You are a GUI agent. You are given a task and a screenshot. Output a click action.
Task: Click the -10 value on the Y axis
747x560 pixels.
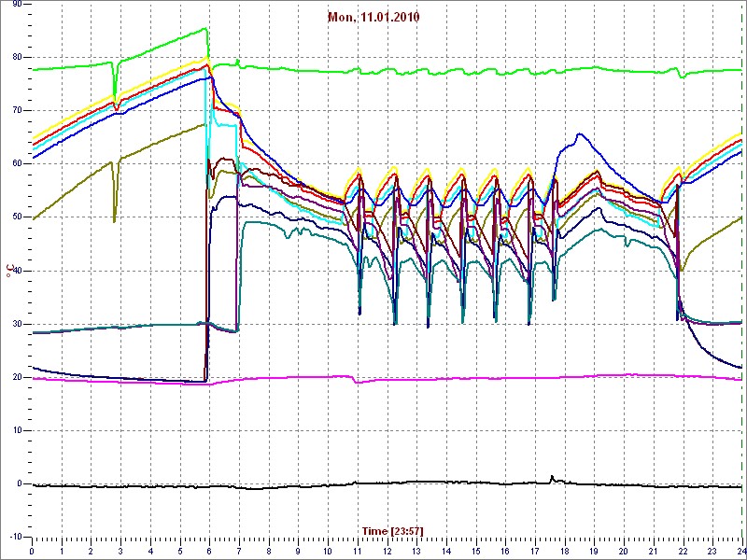click(14, 538)
